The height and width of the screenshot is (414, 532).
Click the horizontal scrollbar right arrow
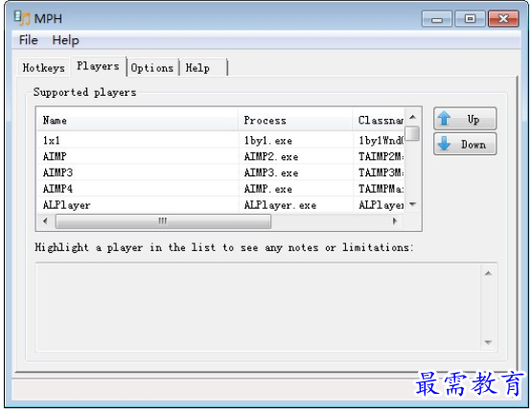(x=395, y=221)
